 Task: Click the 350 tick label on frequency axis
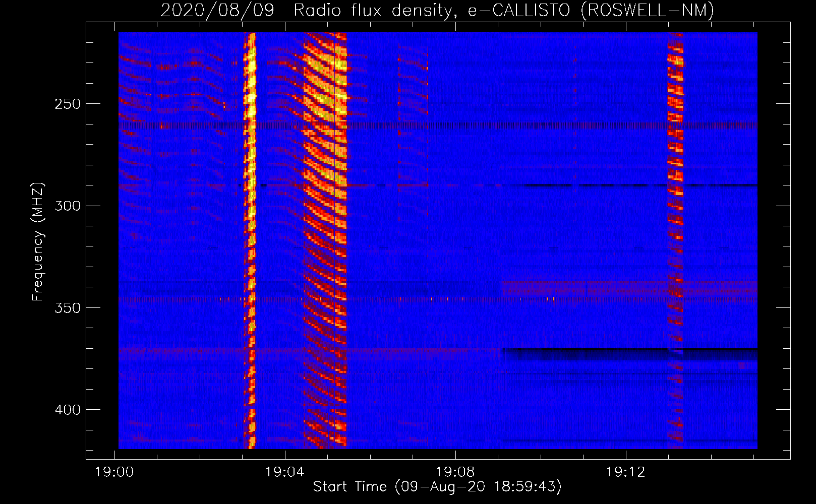tap(68, 307)
